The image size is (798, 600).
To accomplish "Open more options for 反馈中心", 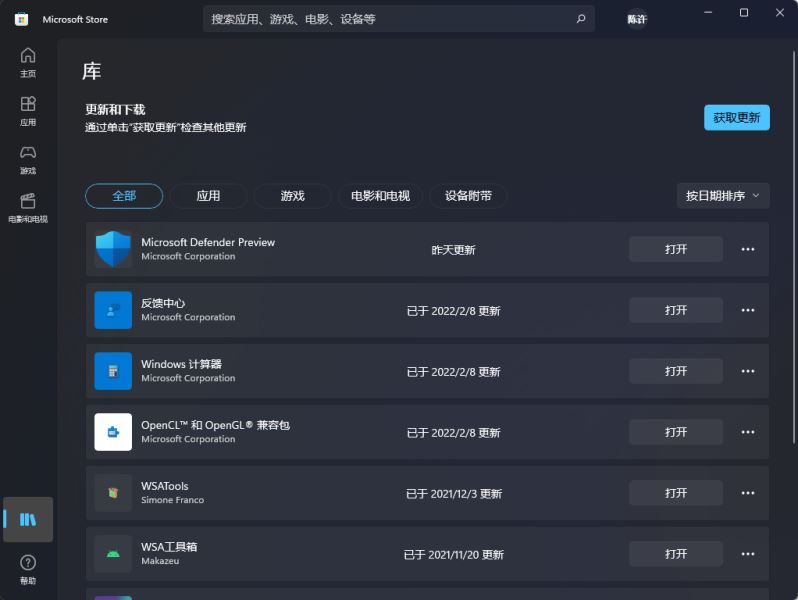I will pos(748,310).
